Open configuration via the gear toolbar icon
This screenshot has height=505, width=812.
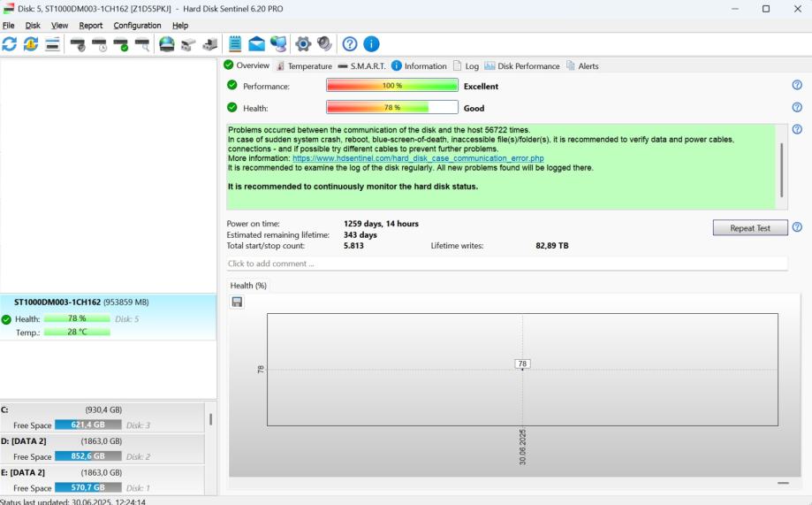point(303,44)
